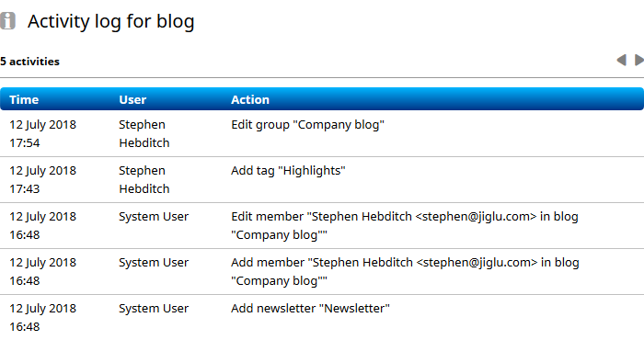
Task: Select the Add newsletter "Newsletter" entry
Action: coord(310,309)
